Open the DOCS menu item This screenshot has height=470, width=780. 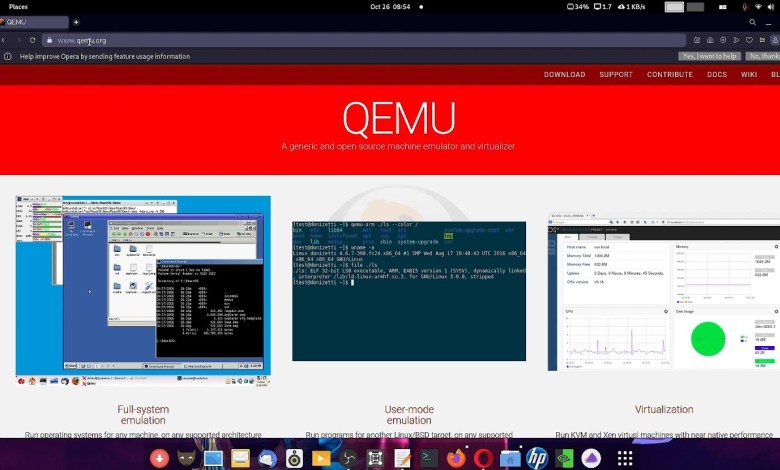click(x=717, y=75)
